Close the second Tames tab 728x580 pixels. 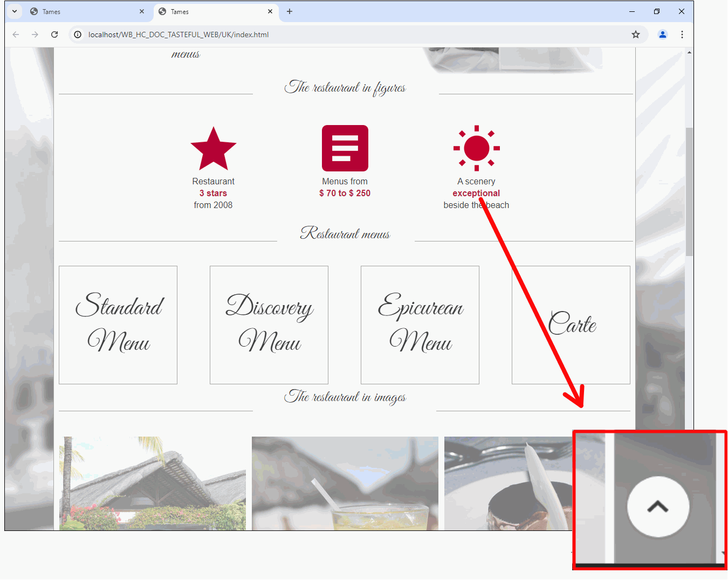(x=270, y=11)
